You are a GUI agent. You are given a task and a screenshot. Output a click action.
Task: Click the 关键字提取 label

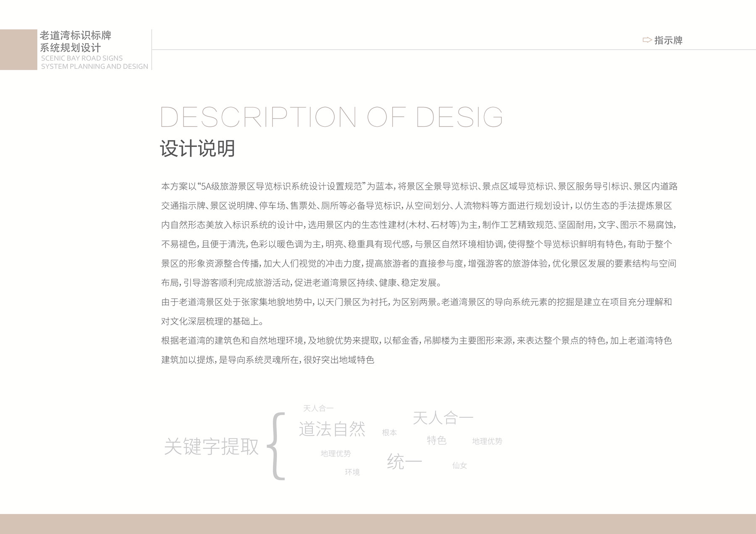211,446
